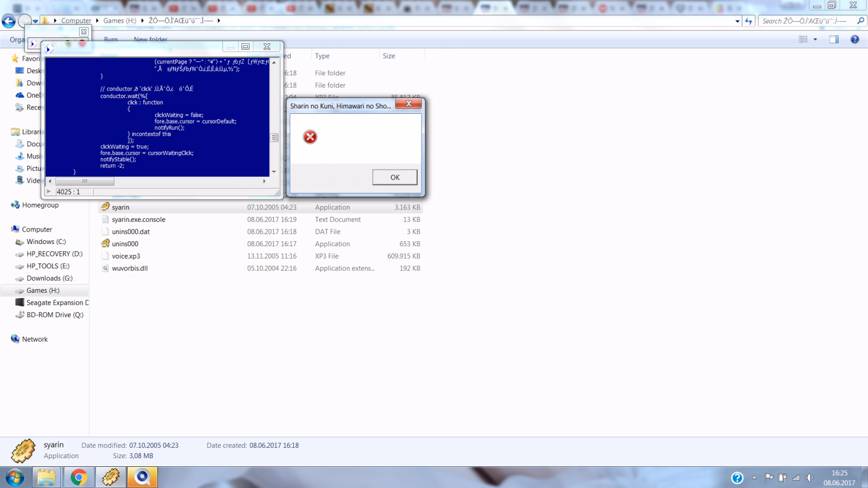Click the volume speaker tray icon

[809, 478]
